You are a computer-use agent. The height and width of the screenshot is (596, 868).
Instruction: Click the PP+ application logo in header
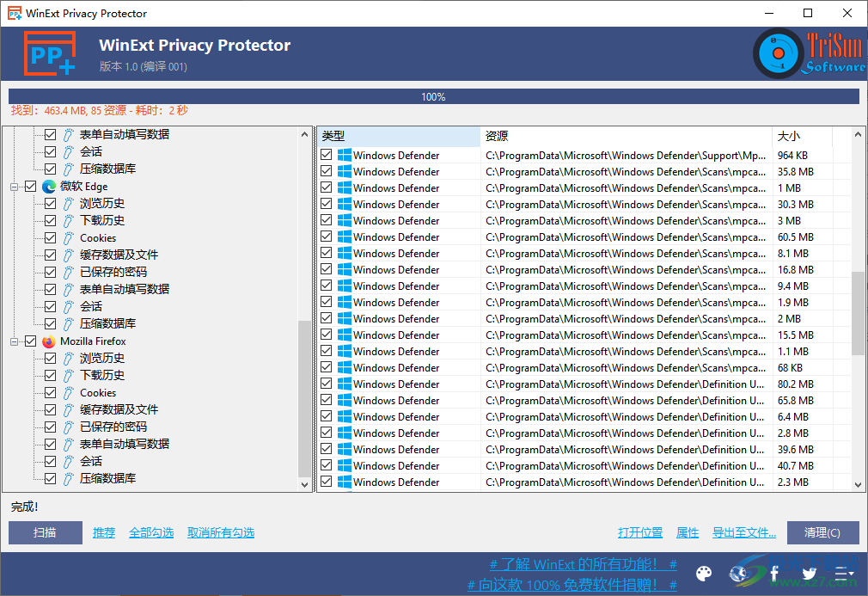click(x=50, y=53)
